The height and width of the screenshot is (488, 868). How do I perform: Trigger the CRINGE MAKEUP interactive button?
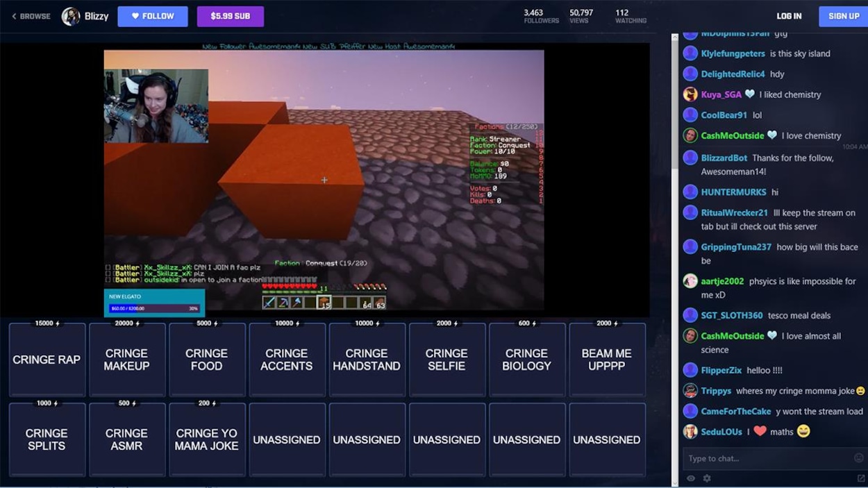tap(126, 360)
